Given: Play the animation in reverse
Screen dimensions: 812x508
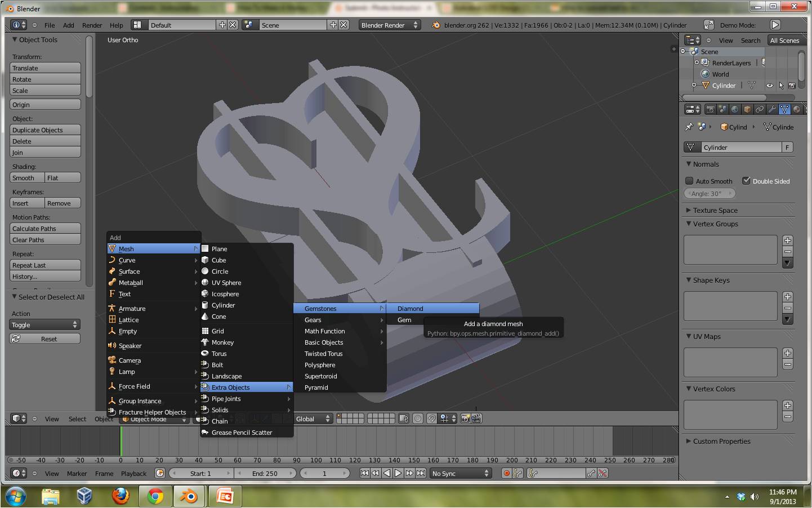Looking at the screenshot, I should (387, 473).
